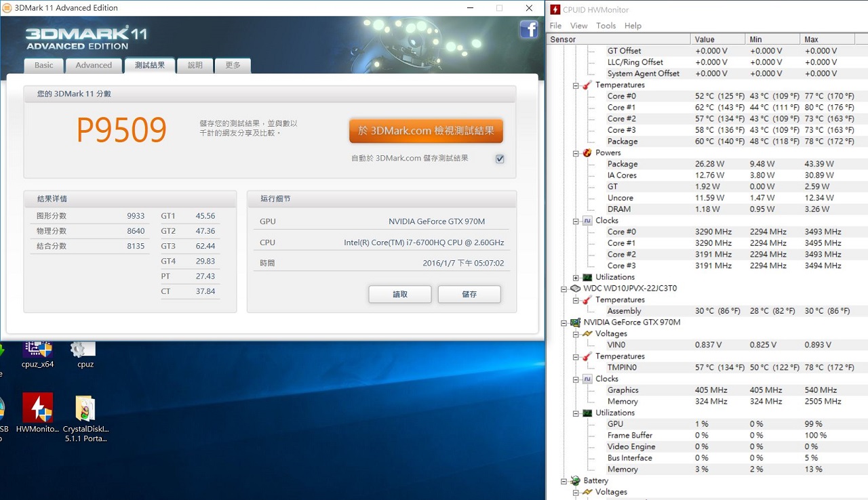Switch to the Advanced tab

(x=94, y=66)
